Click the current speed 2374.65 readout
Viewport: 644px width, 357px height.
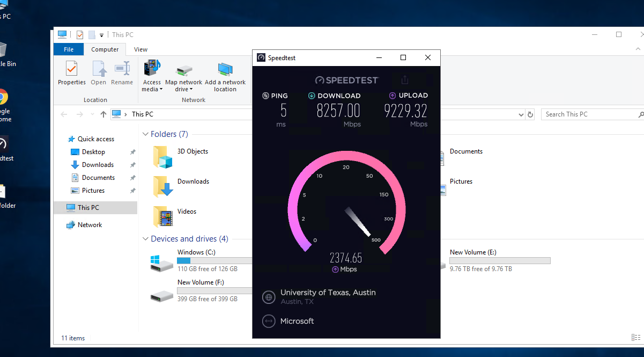346,258
